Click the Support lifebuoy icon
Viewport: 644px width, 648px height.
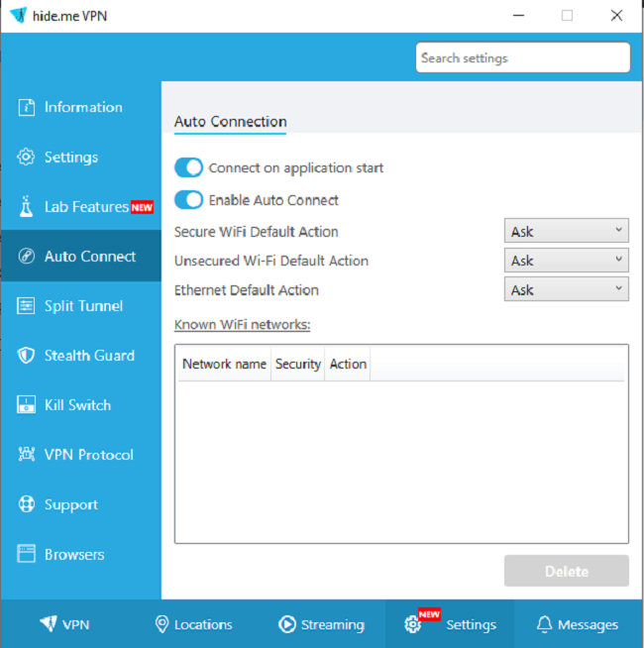pos(27,504)
